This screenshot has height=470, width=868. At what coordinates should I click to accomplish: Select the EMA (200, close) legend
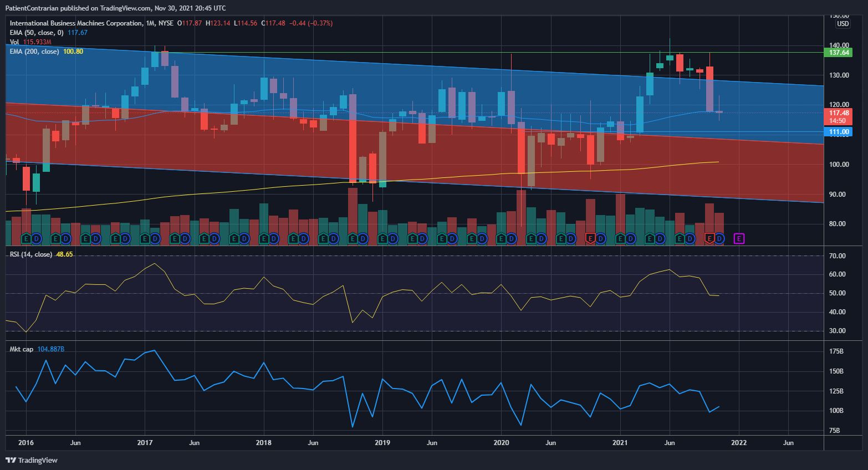tap(34, 52)
